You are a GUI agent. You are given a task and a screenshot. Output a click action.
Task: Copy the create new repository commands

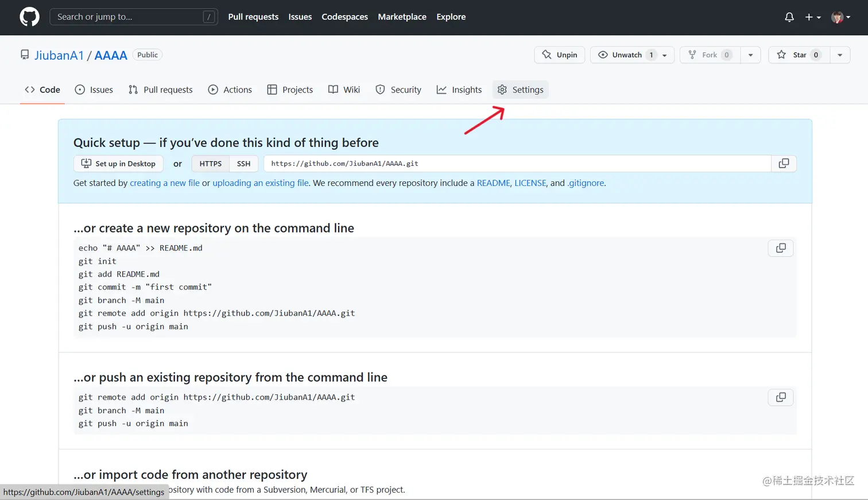click(x=781, y=248)
